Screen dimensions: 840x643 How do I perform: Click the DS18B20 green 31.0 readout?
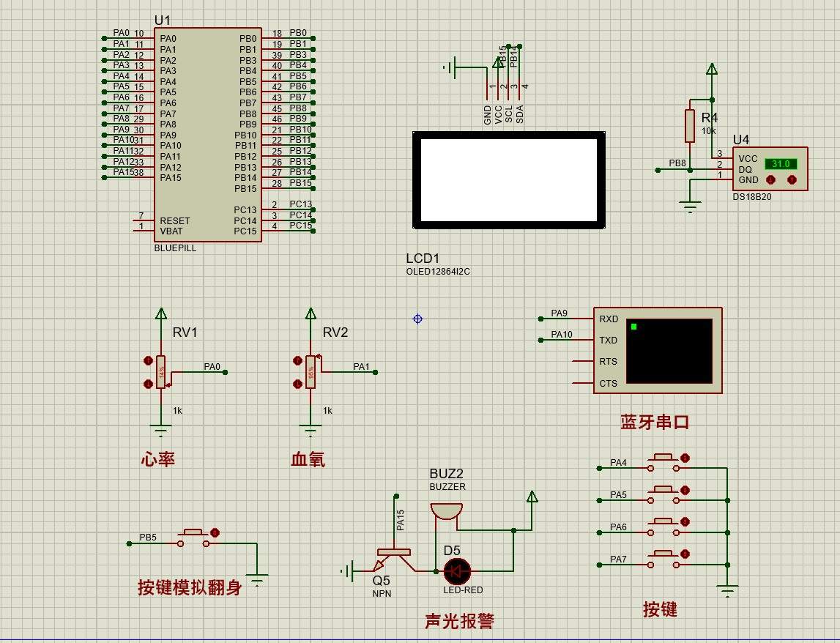781,164
